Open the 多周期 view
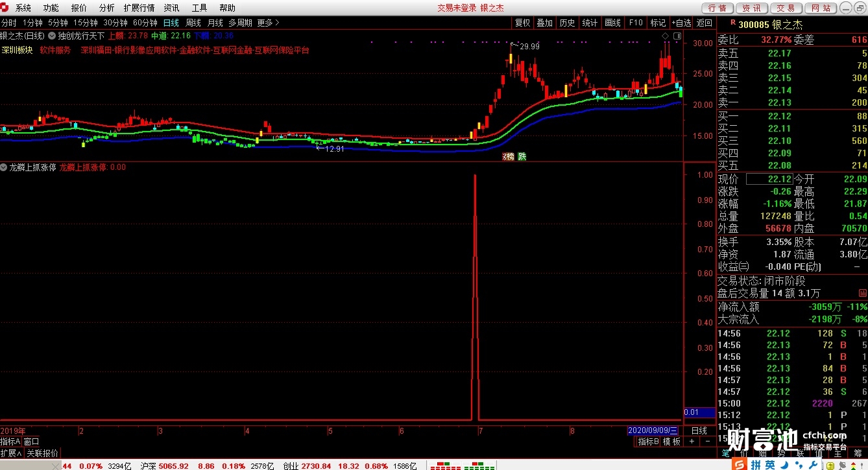This screenshot has width=868, height=470. pos(240,23)
